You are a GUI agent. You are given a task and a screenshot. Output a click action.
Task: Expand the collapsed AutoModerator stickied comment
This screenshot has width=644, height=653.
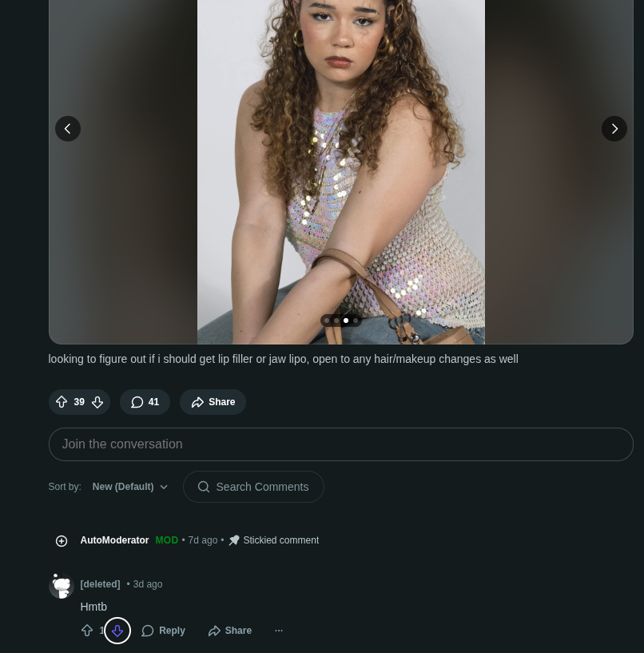pyautogui.click(x=62, y=541)
